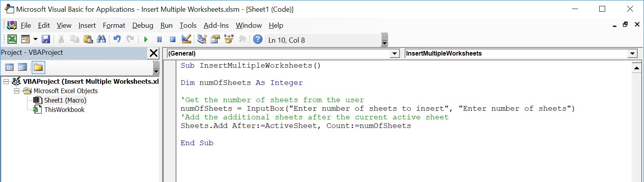Select the Microsoft Excel Objects folder
The image size is (644, 182).
coord(66,91)
